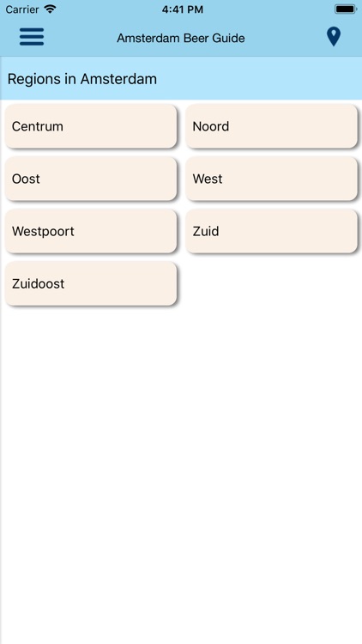Select the Centrum region
Viewport: 362px width, 644px height.
pyautogui.click(x=91, y=126)
